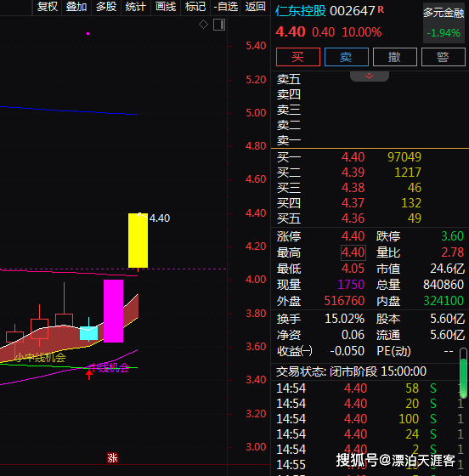Viewport: 469px width, 476px height.
Task: Expand the order book with the red chevron
Action: point(370,76)
